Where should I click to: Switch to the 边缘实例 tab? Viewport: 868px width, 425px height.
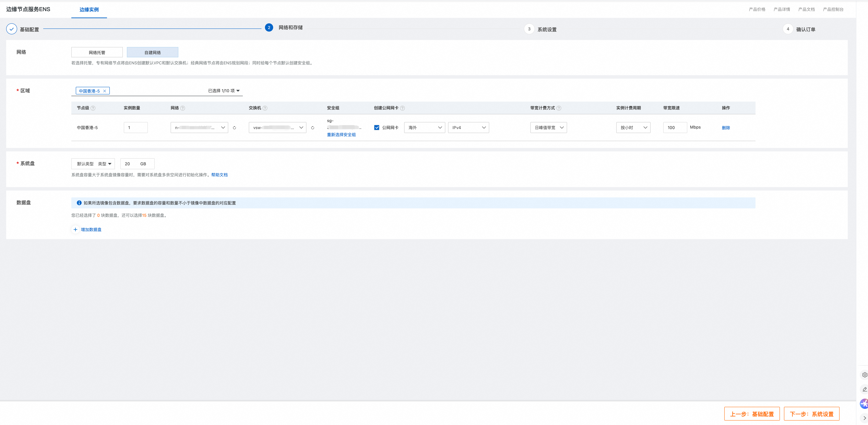click(89, 9)
